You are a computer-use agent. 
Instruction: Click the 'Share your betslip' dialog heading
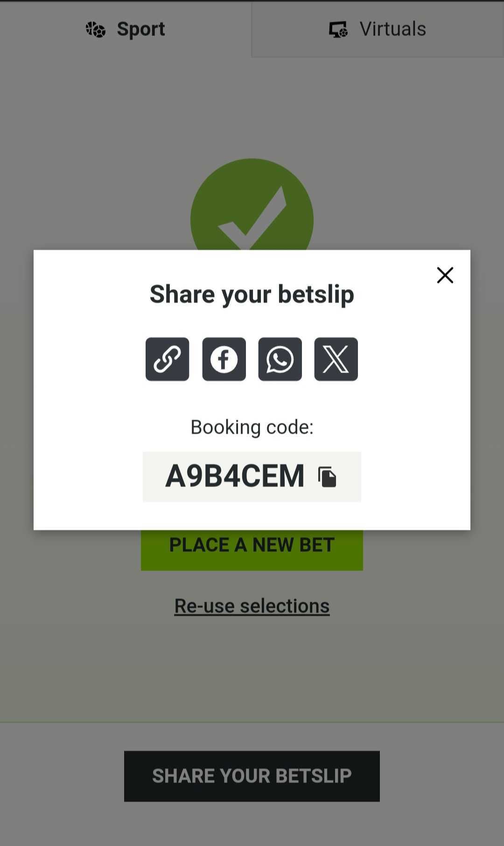pos(252,294)
